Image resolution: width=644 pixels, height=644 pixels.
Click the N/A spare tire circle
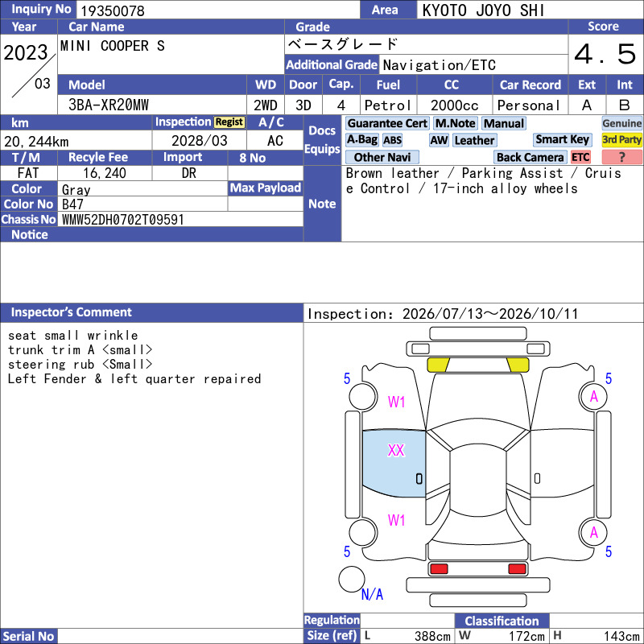(352, 579)
